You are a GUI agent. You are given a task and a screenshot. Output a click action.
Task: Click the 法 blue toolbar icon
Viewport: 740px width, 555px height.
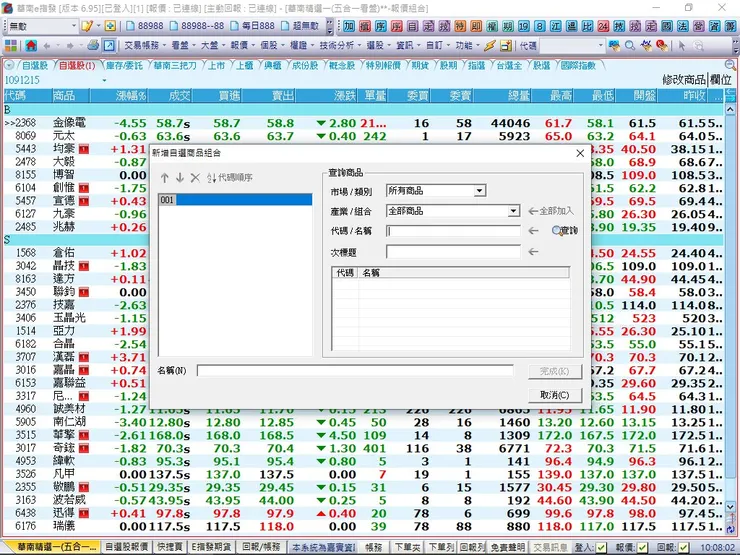pos(682,26)
